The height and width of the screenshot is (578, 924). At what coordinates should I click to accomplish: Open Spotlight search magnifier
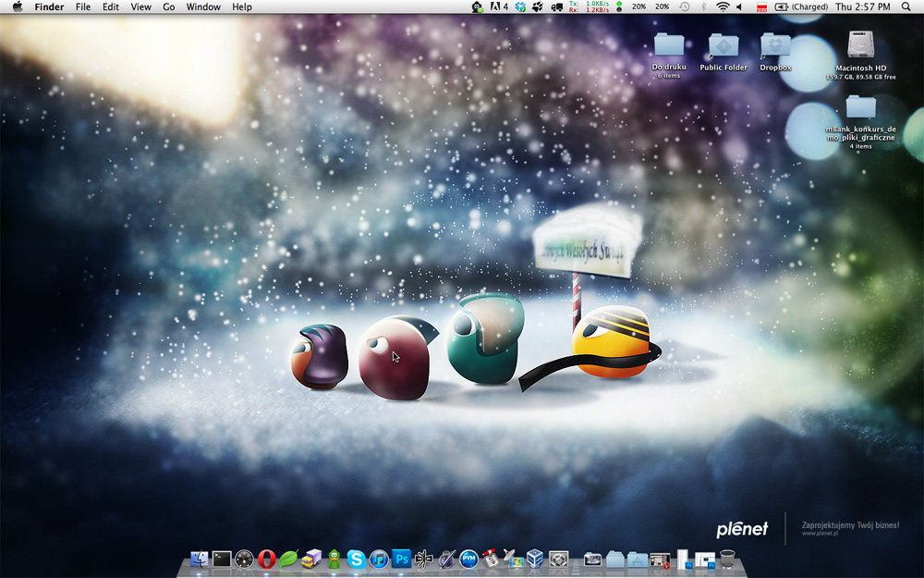point(906,6)
